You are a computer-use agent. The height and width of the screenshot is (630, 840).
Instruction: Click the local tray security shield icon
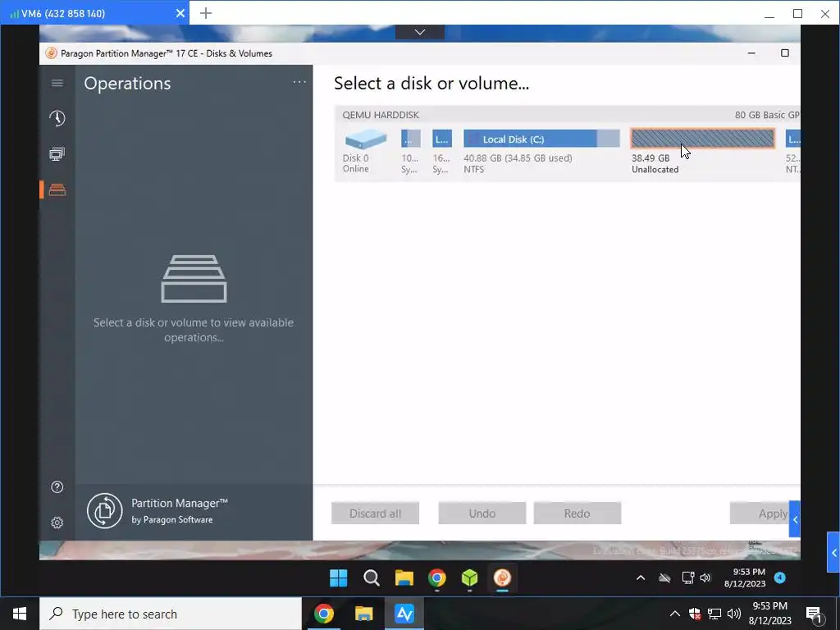click(x=695, y=614)
